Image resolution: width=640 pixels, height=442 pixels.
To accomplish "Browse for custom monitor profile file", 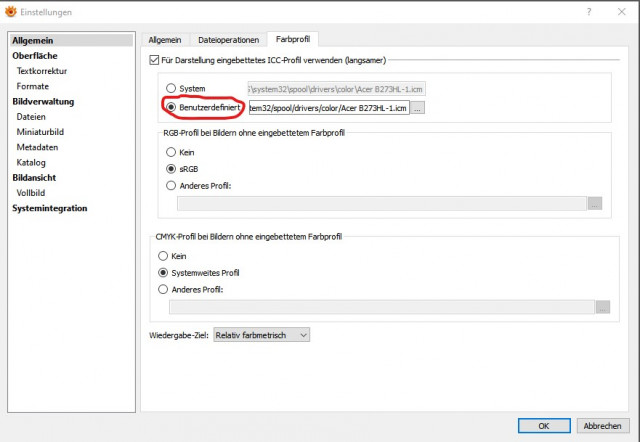I will pyautogui.click(x=418, y=108).
